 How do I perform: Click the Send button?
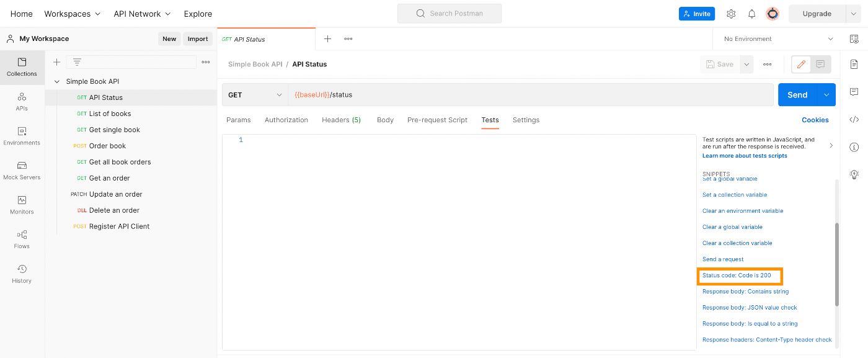coord(797,95)
